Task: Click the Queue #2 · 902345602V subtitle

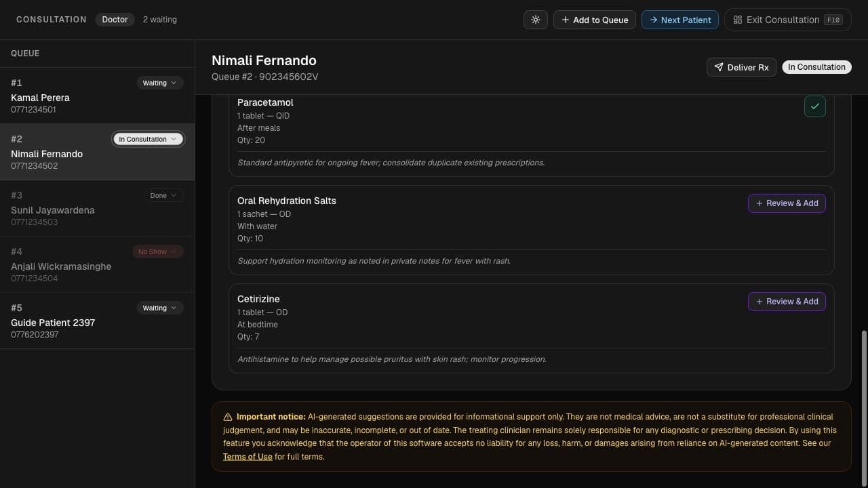Action: tap(265, 77)
